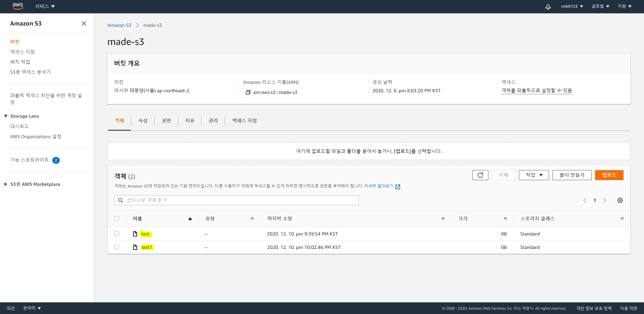The height and width of the screenshot is (314, 644).
Task: Click the file icon beside test1
Action: (x=135, y=247)
